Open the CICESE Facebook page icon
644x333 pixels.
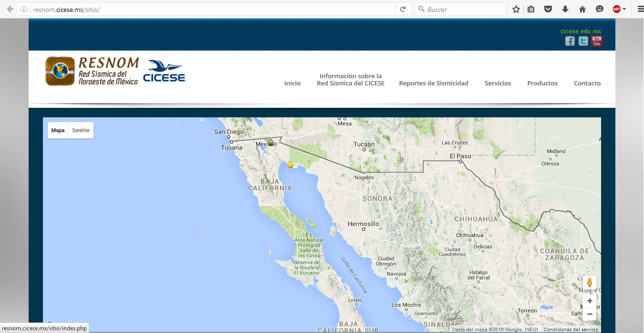coord(570,41)
